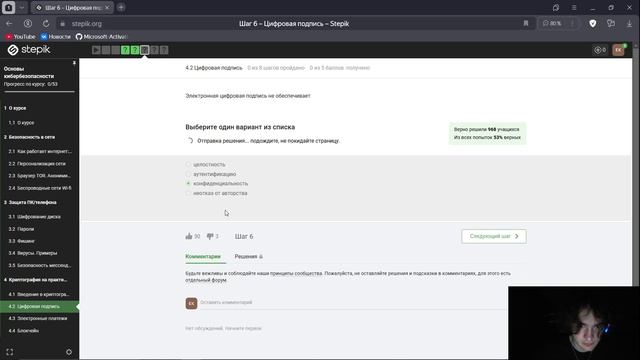This screenshot has width=640, height=360.
Task: Click the stepik.org address bar
Action: pos(87,24)
